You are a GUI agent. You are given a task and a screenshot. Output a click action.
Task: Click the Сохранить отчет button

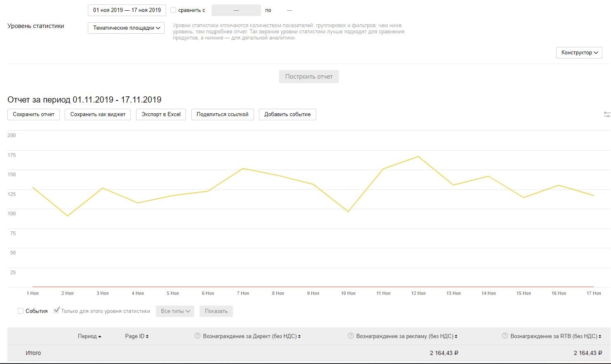[x=33, y=114]
